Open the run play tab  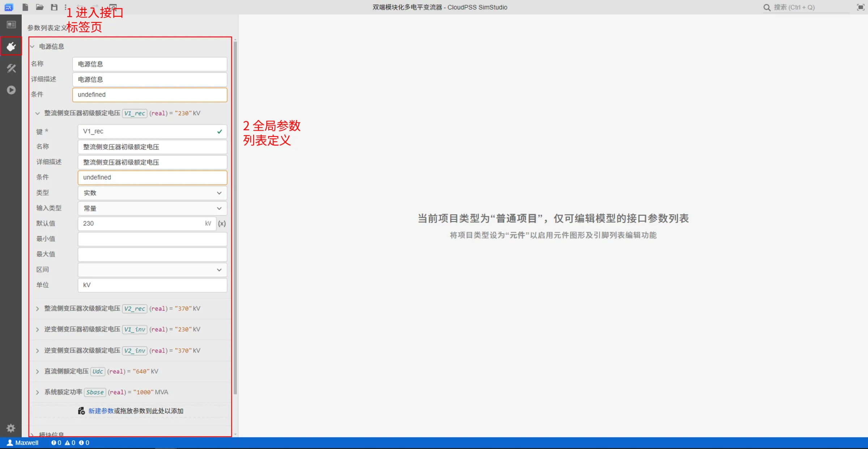(11, 90)
